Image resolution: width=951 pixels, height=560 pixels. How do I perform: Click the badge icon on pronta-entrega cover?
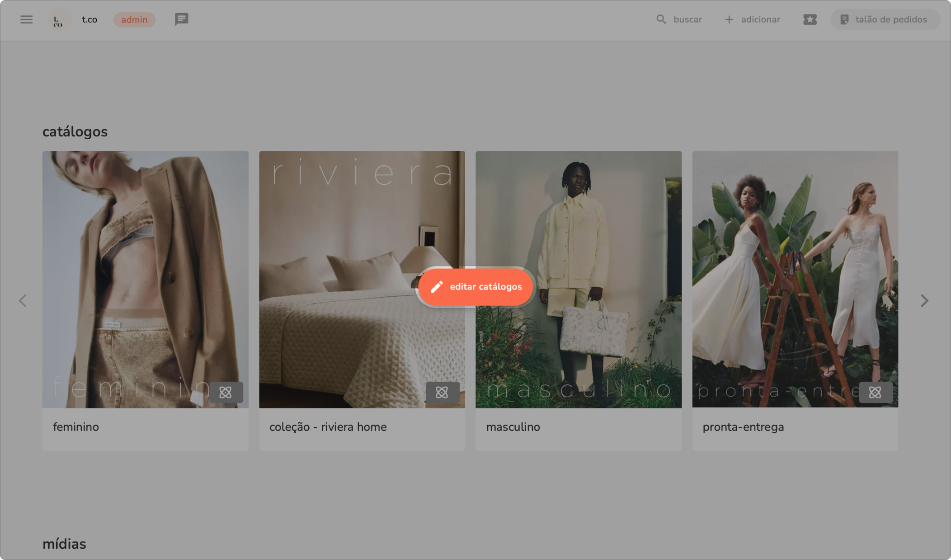(x=875, y=392)
